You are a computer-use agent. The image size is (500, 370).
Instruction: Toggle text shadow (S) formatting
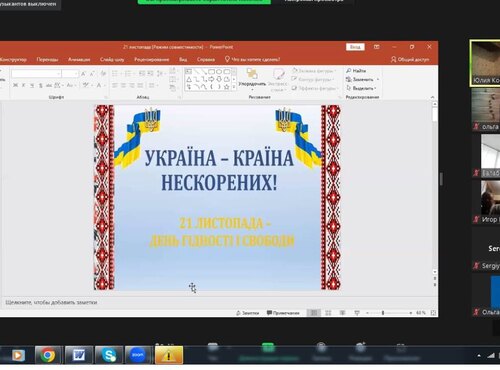coord(41,85)
